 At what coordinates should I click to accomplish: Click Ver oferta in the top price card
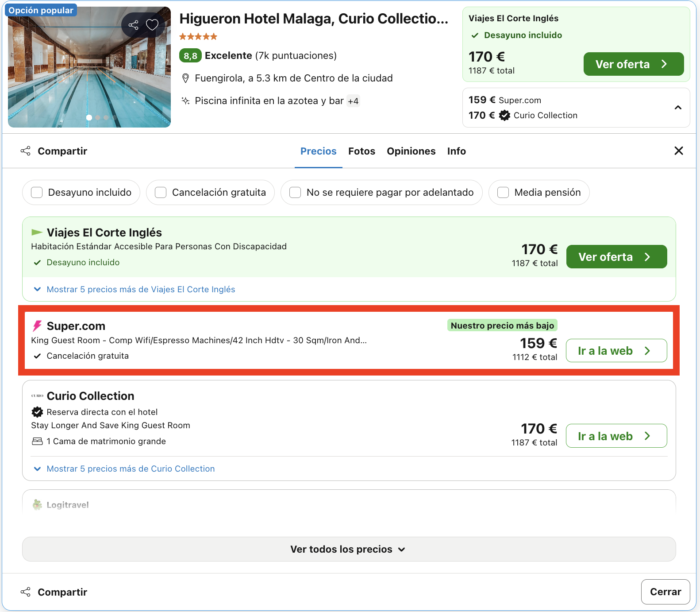click(x=634, y=64)
